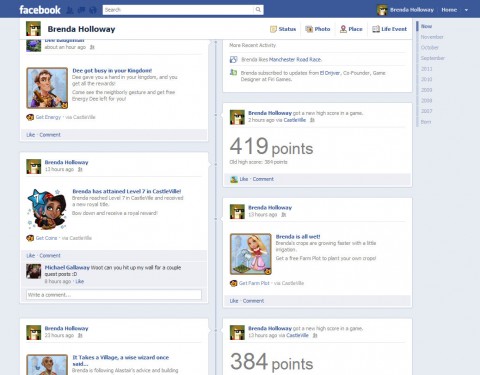Open messages icon in top bar
The image size is (480, 375).
tap(81, 10)
